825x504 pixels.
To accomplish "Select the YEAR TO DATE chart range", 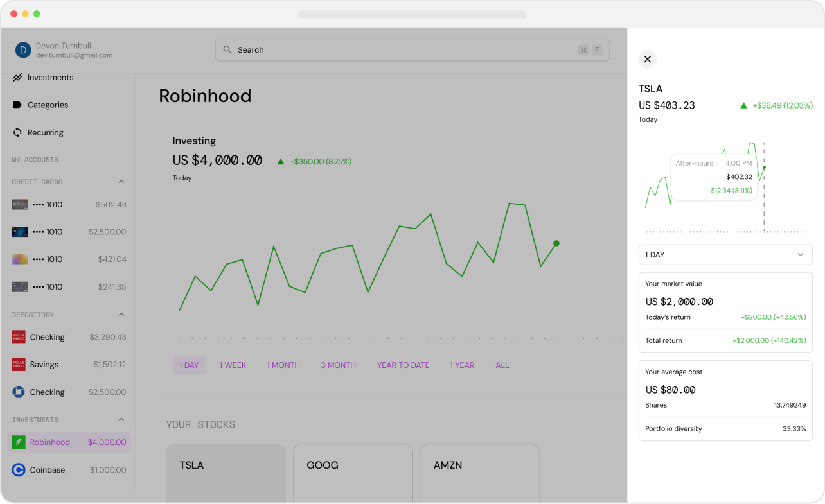I will coord(403,365).
